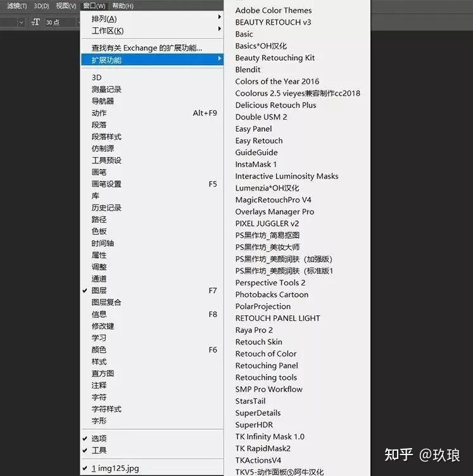Choose 查找有关 Exchange 的扩展功能
Screen dimensions: 473x476
click(x=152, y=47)
